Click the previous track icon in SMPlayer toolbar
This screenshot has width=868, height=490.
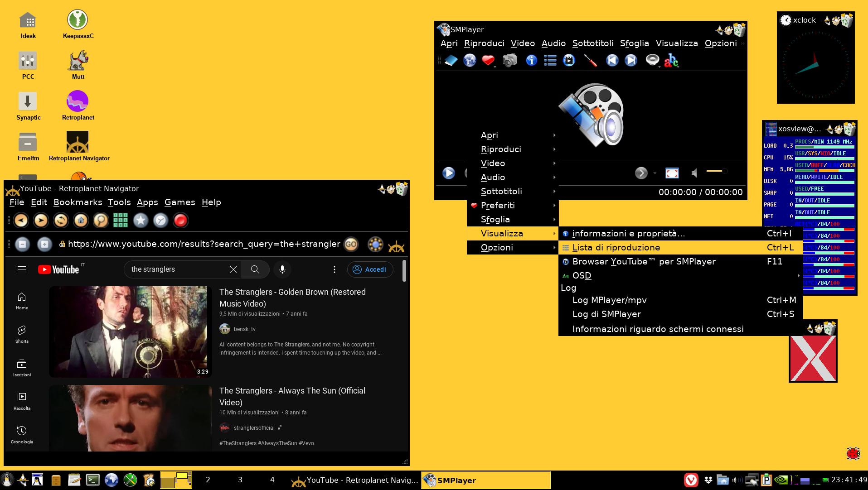pos(612,60)
